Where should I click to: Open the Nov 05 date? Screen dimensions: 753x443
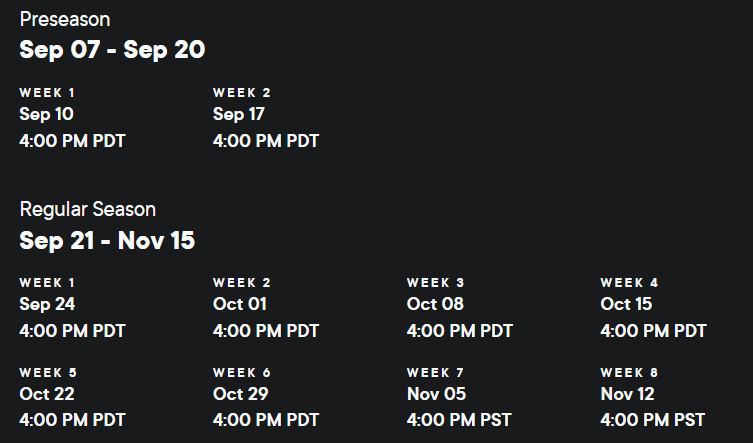click(x=436, y=394)
